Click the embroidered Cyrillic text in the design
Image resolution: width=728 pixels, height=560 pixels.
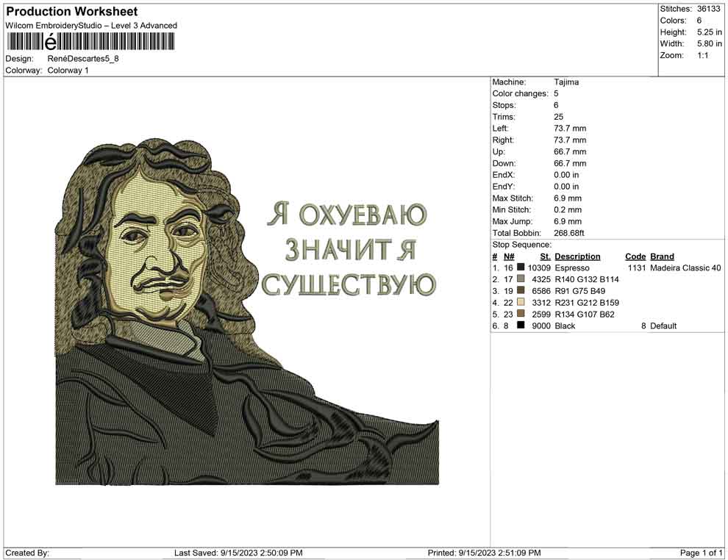pyautogui.click(x=349, y=249)
